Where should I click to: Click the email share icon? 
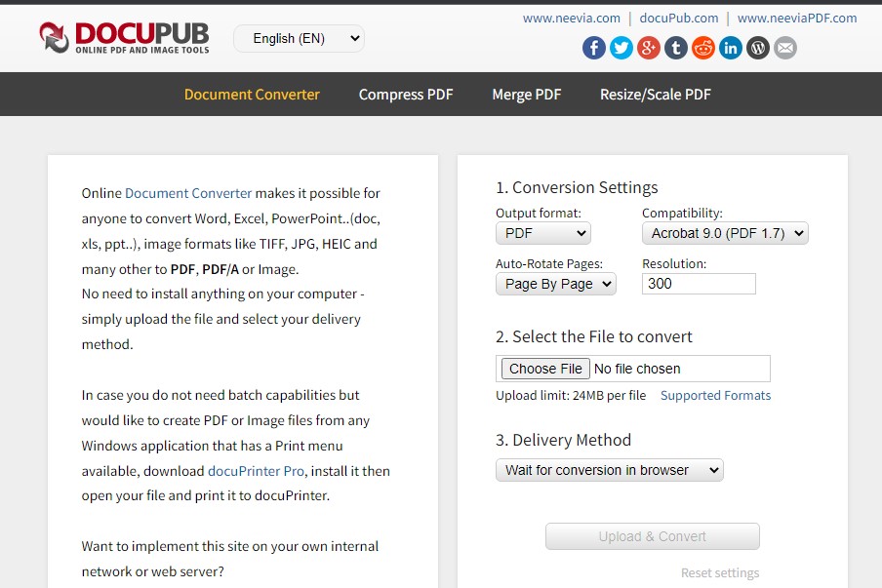(x=785, y=48)
